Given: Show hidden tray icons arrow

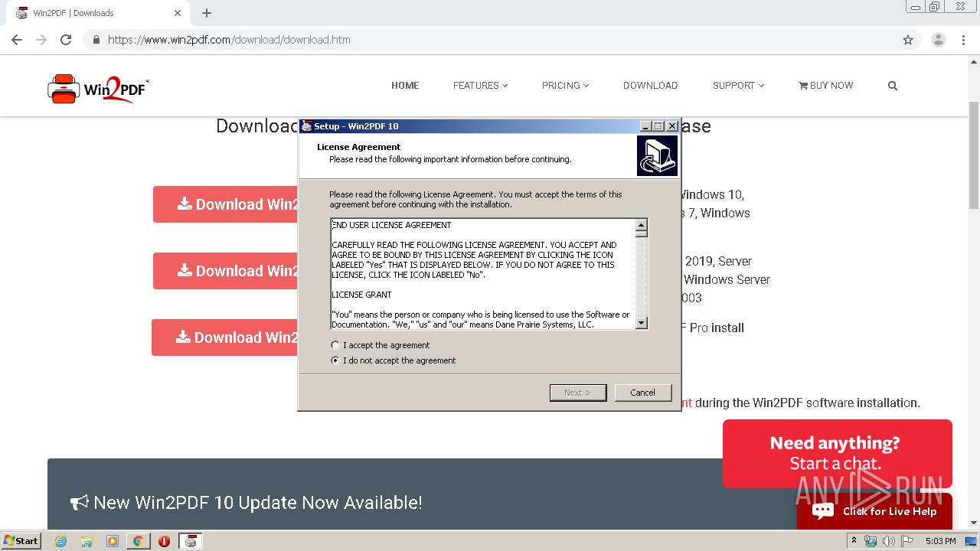Looking at the screenshot, I should coord(854,541).
